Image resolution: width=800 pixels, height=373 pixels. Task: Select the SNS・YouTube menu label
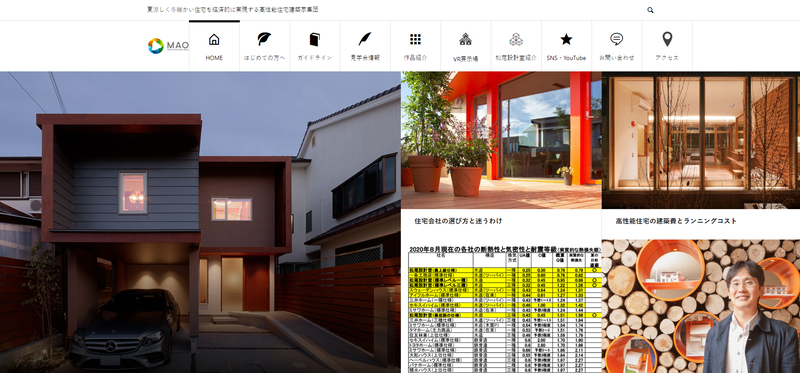[x=566, y=58]
